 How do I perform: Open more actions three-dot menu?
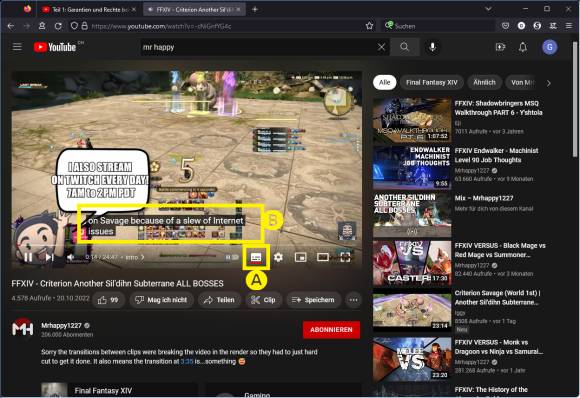pos(353,300)
